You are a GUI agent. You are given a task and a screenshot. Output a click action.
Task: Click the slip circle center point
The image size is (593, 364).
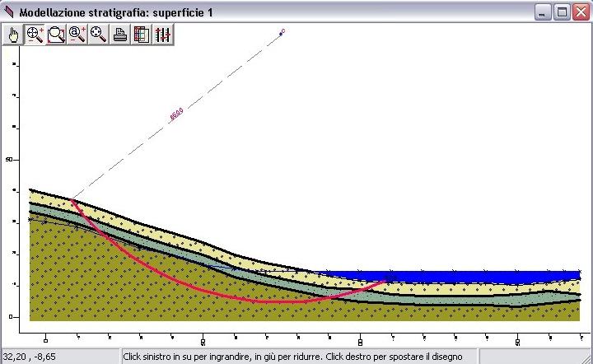coord(282,32)
